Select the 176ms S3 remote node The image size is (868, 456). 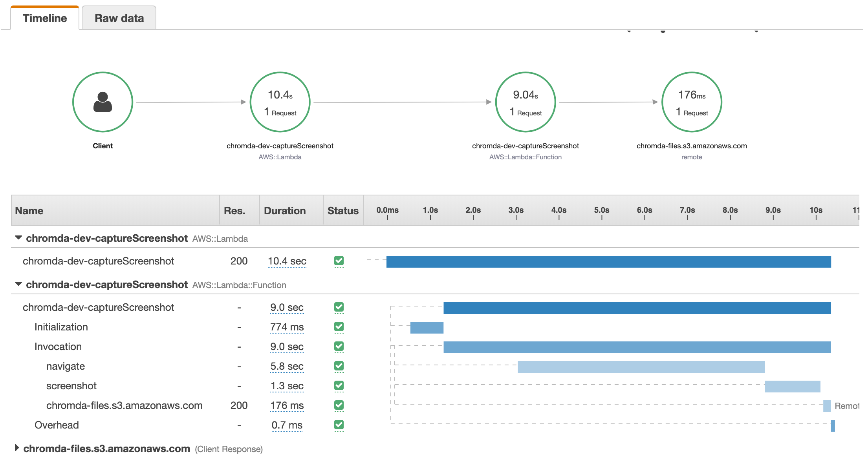click(692, 102)
